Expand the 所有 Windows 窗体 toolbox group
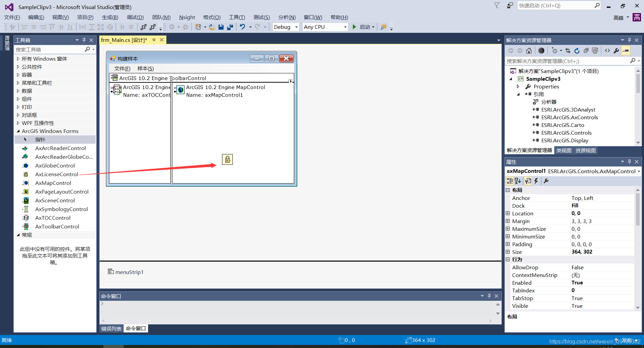Image resolution: width=644 pixels, height=348 pixels. (x=18, y=59)
